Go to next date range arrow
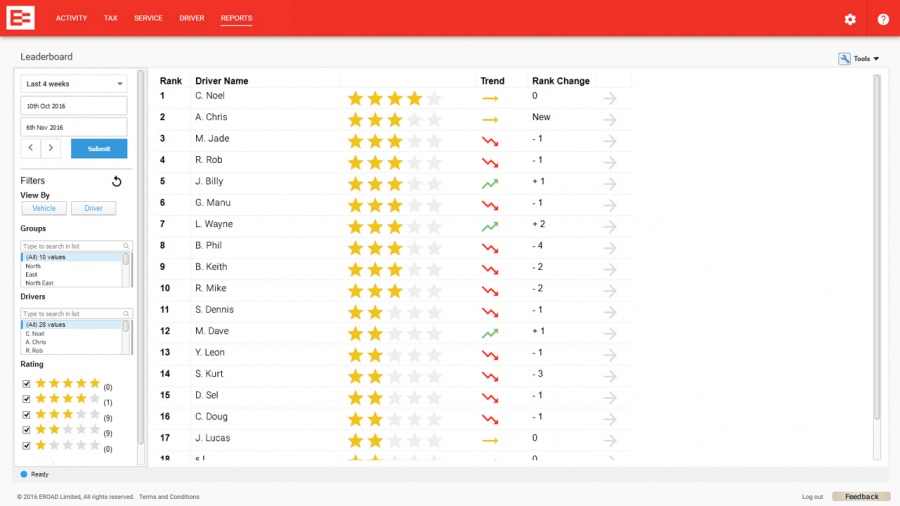Viewport: 900px width, 506px height. (51, 148)
